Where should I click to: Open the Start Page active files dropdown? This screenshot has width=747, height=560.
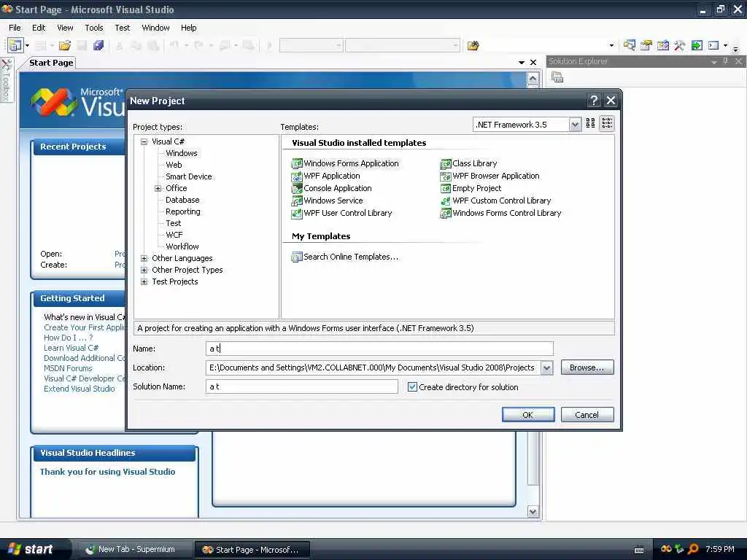[521, 63]
